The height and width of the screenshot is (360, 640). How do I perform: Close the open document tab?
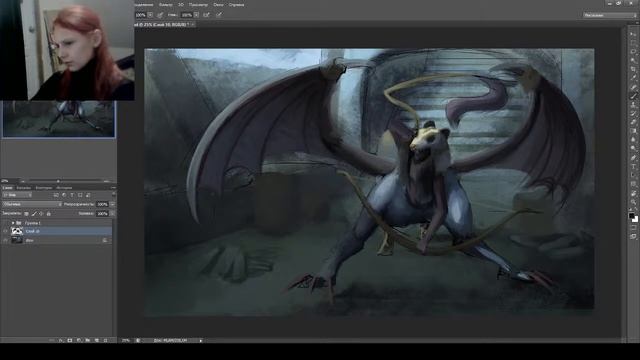pyautogui.click(x=193, y=25)
